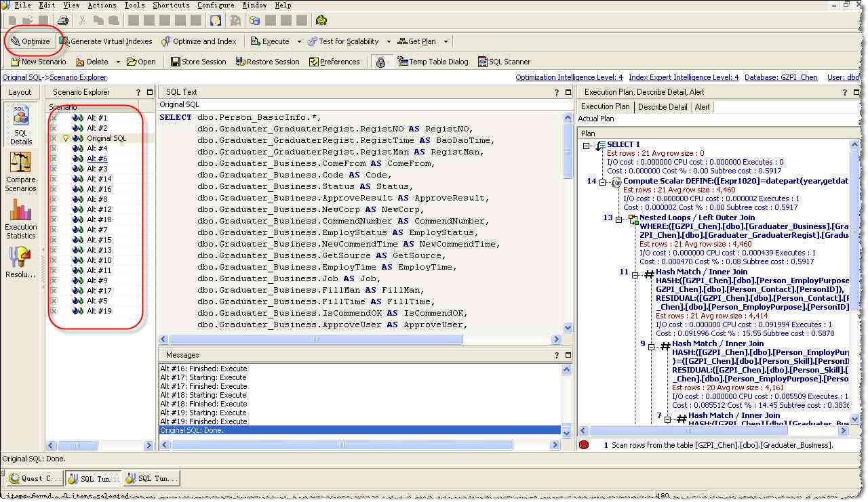Toggle the X mark beside Alt #1
This screenshot has height=502, width=868.
tap(54, 118)
